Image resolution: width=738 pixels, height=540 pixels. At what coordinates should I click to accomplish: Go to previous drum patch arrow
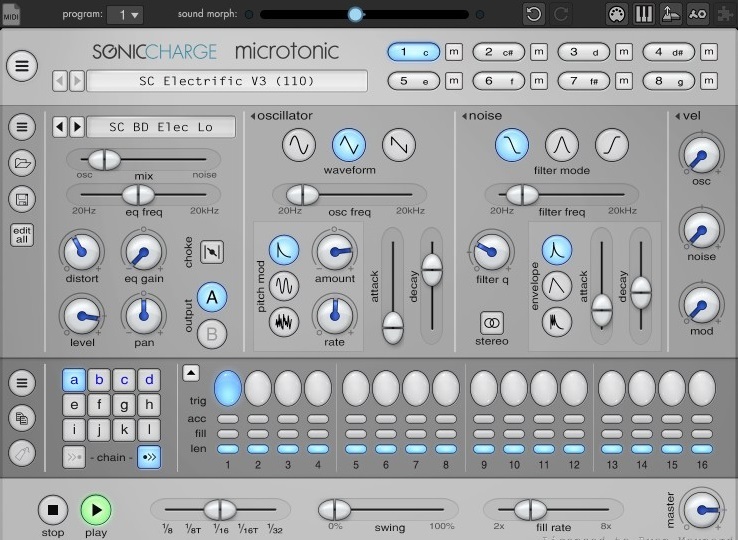[60, 127]
